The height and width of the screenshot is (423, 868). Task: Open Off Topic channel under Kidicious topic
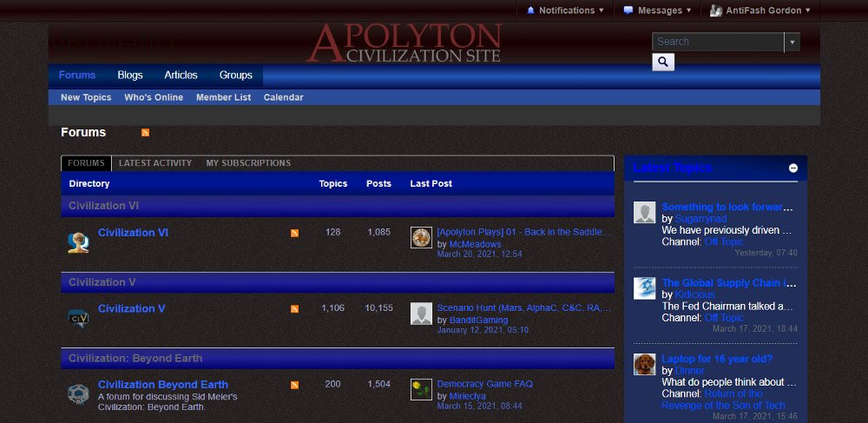click(x=724, y=318)
